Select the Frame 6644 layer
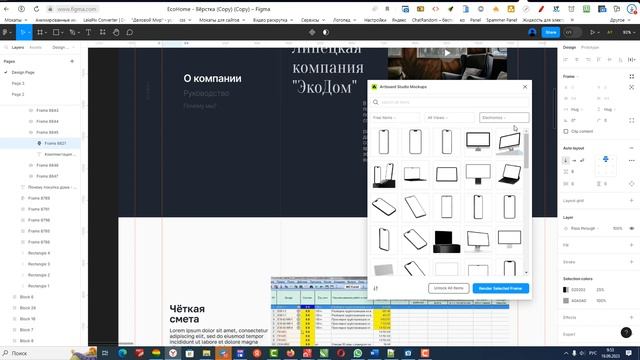This screenshot has width=640, height=360. coord(47,121)
